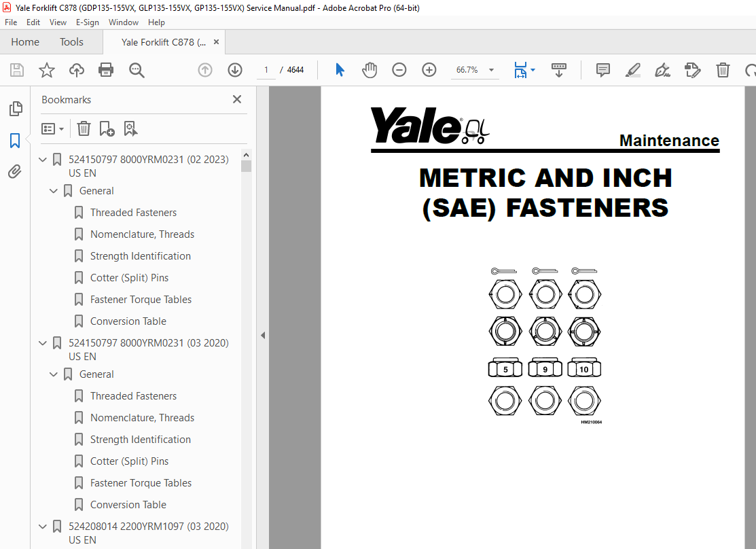Open the E-Sign menu
This screenshot has height=549, width=756.
point(87,22)
